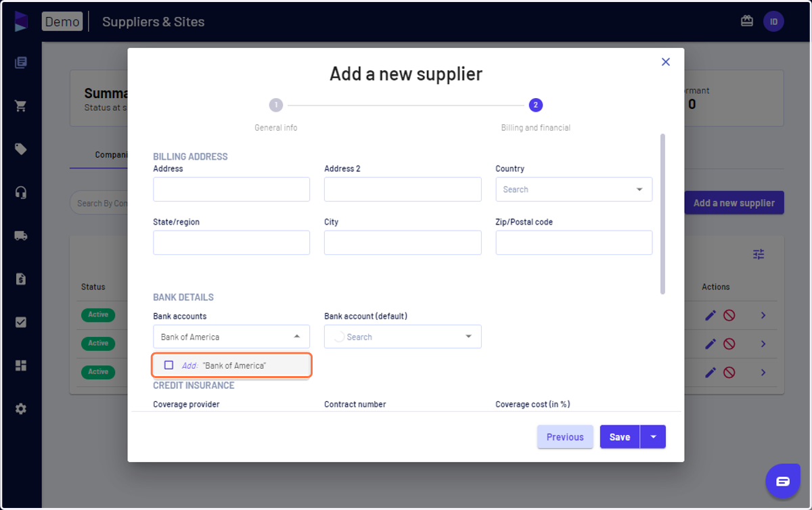Open the checkbox tasks icon in the sidebar
812x510 pixels.
[21, 322]
